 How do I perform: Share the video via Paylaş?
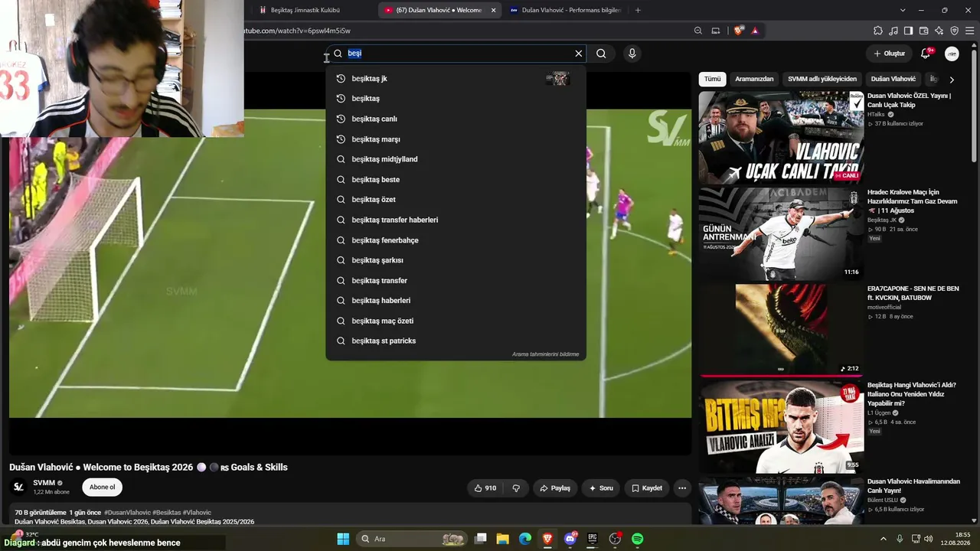pyautogui.click(x=555, y=488)
